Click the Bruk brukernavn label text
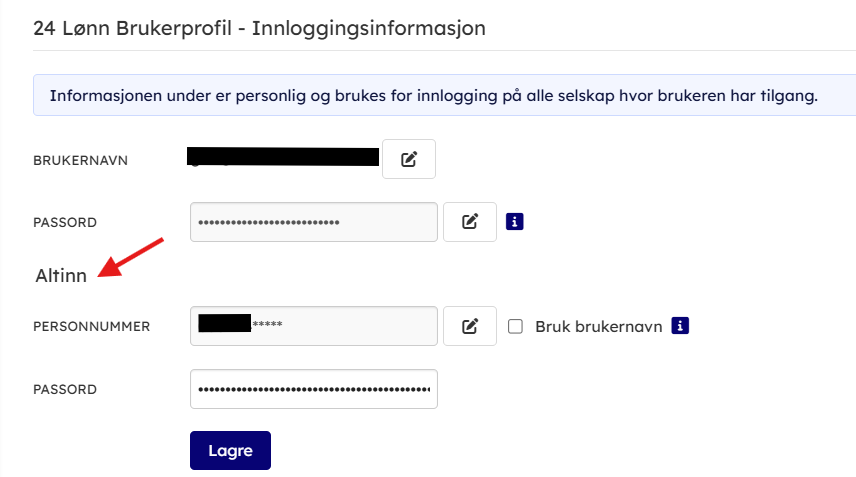This screenshot has height=477, width=856. pos(598,326)
